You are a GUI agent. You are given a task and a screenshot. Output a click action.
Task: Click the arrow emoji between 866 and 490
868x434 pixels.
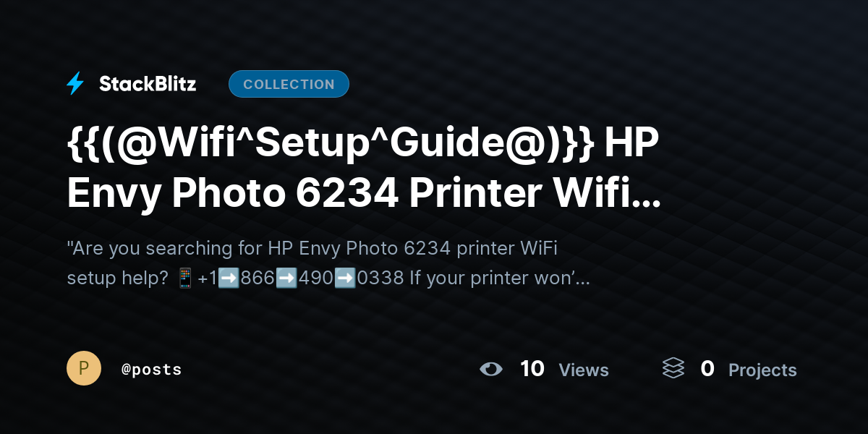point(286,278)
